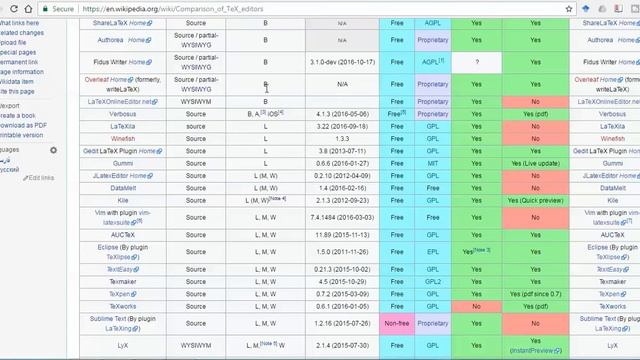Select the Russian language link in sidebar
640x360 pixels.
(9, 169)
